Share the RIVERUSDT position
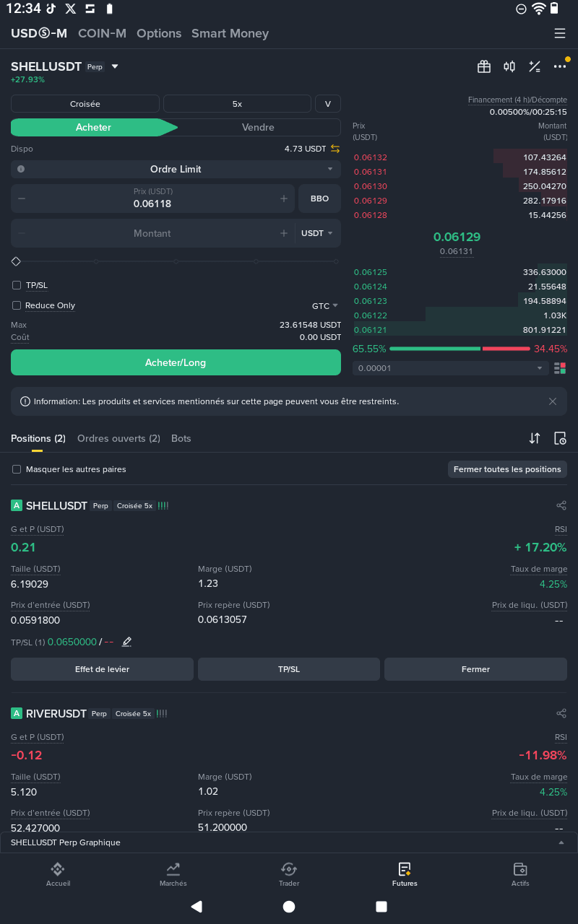The width and height of the screenshot is (578, 924). 561,713
